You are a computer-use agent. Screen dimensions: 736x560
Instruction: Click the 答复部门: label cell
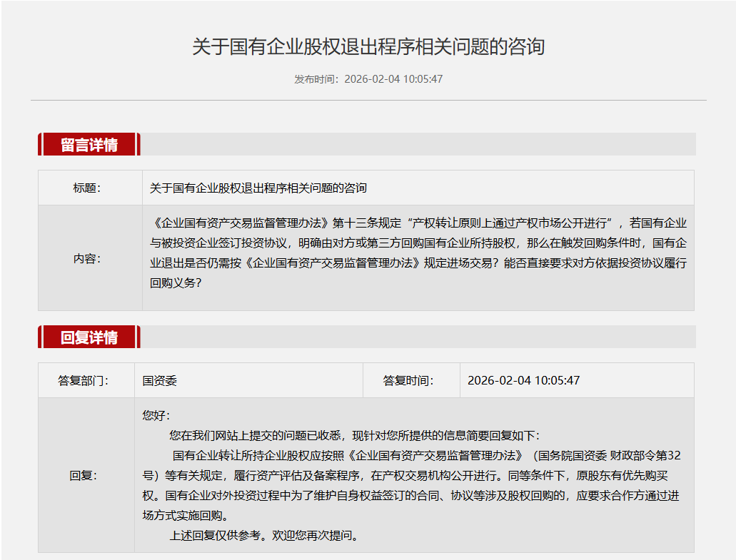click(x=84, y=381)
